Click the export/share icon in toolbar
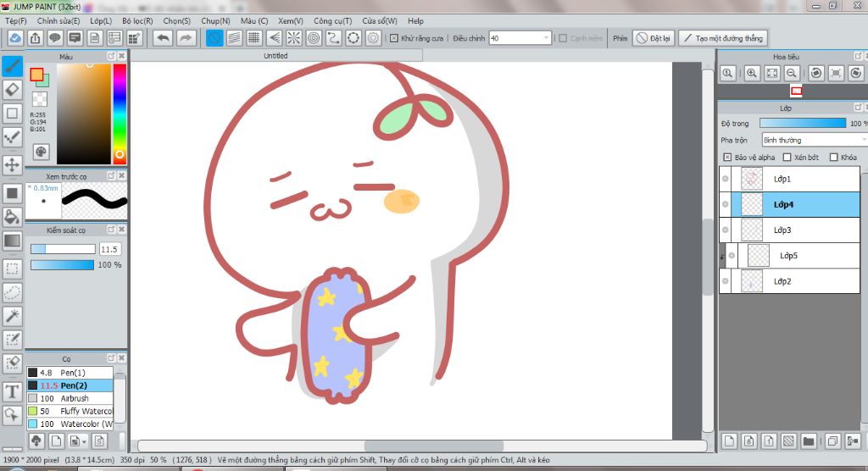The image size is (868, 471). click(x=35, y=38)
